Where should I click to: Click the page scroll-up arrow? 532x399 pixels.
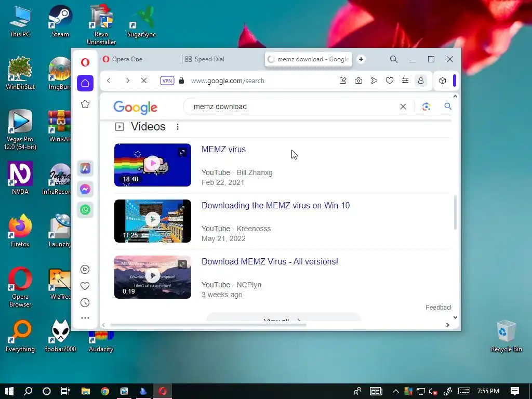(455, 96)
